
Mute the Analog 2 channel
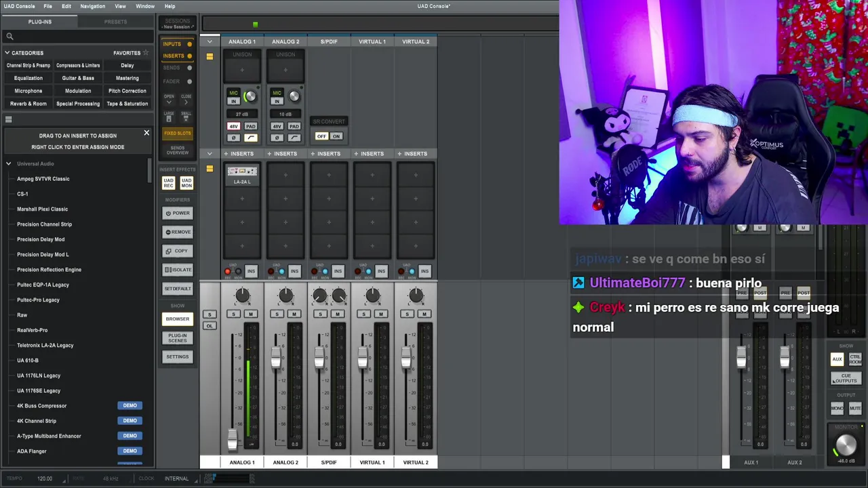coord(294,314)
